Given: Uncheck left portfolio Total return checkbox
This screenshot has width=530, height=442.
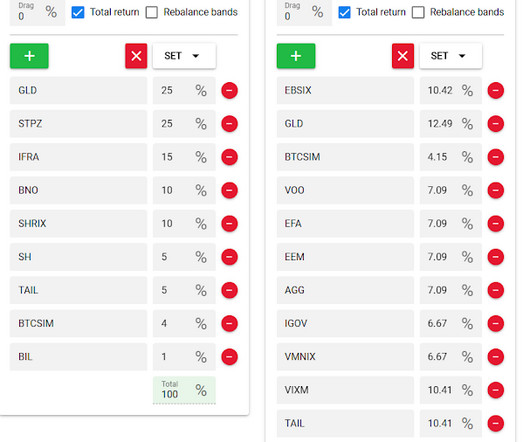Looking at the screenshot, I should (x=78, y=13).
